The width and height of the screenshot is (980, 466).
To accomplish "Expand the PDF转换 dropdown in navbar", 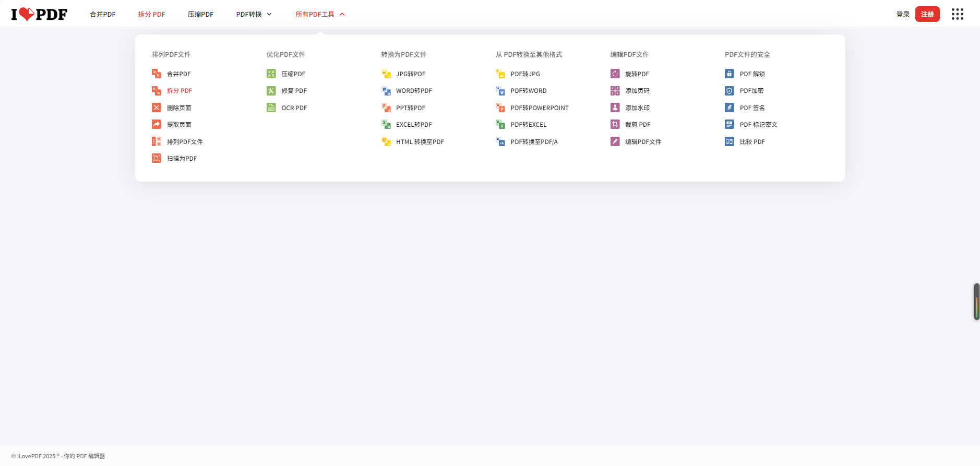I will [x=254, y=14].
